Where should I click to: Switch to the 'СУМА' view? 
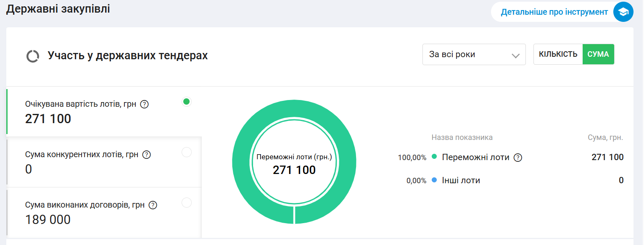(x=598, y=55)
